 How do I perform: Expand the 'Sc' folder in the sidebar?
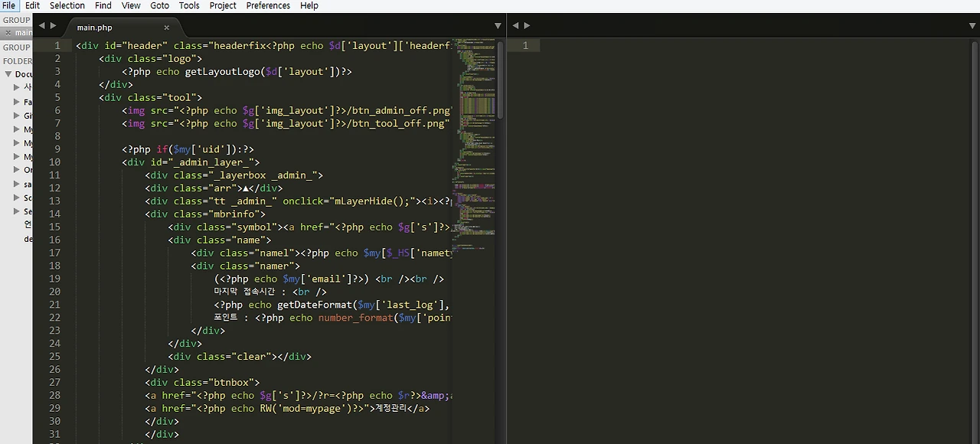point(17,198)
